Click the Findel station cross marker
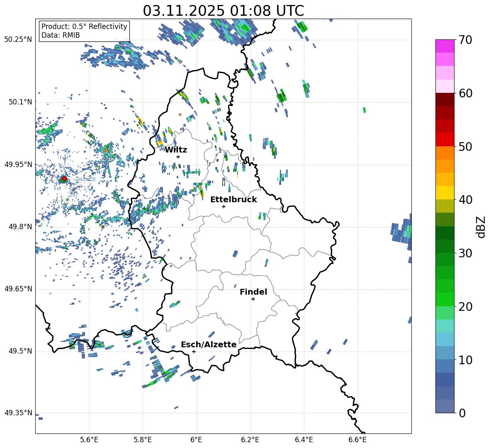This screenshot has height=448, width=491. (x=253, y=299)
